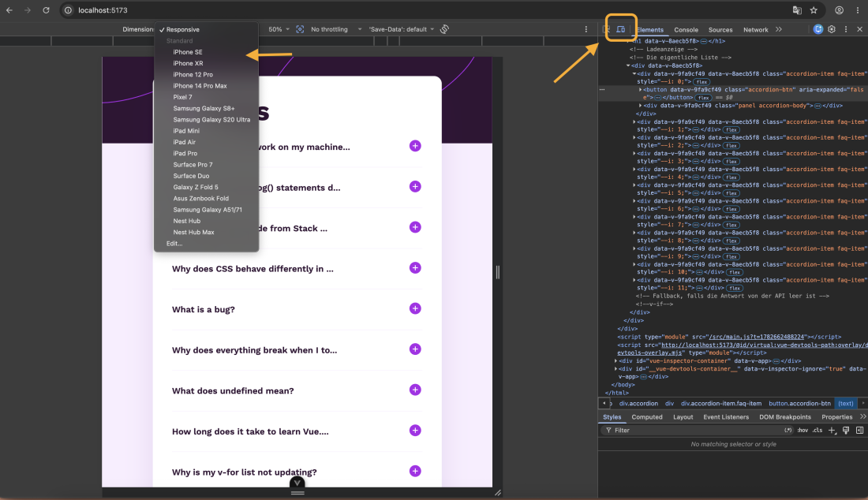Image resolution: width=868 pixels, height=500 pixels.
Task: Show more Styles pane tabs chevron
Action: [863, 416]
